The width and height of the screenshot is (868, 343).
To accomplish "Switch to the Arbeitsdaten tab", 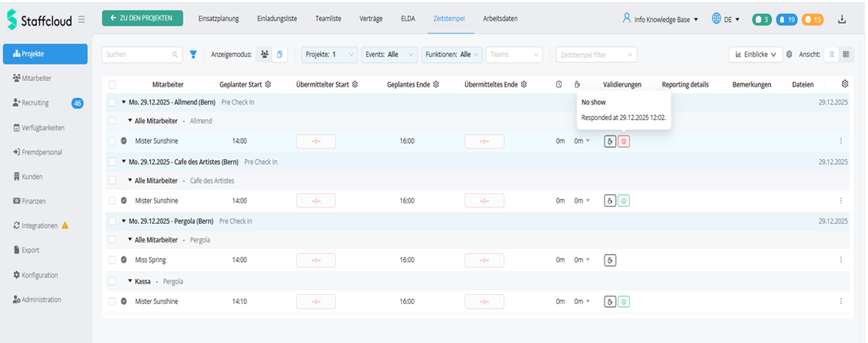I will point(500,19).
